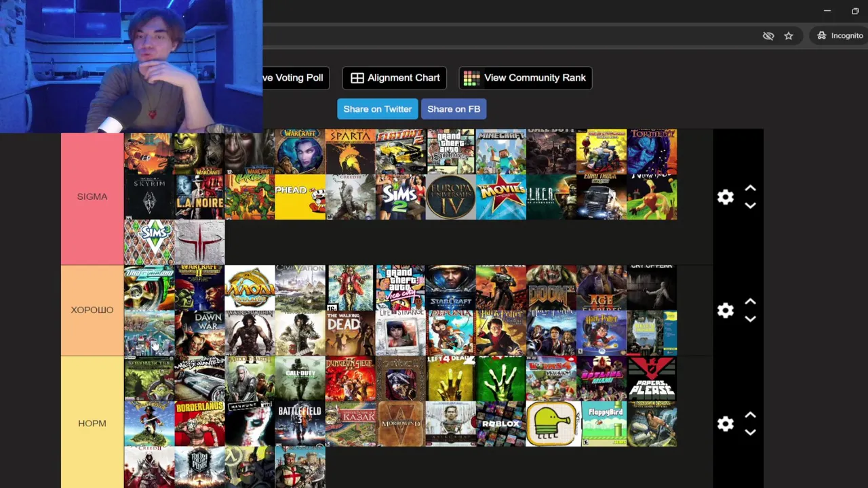Move SIGMA tier row down
868x488 pixels.
(x=750, y=205)
